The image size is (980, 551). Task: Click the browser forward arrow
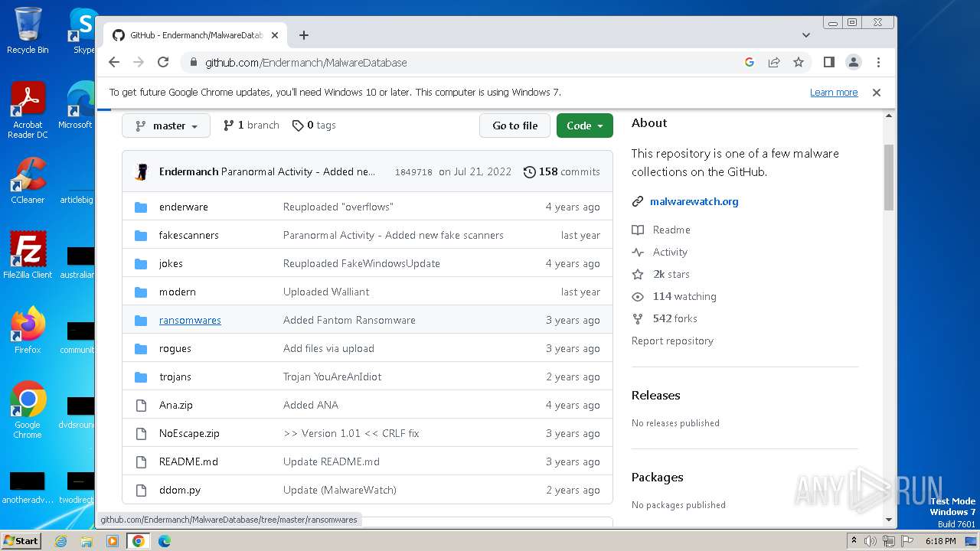(x=139, y=63)
